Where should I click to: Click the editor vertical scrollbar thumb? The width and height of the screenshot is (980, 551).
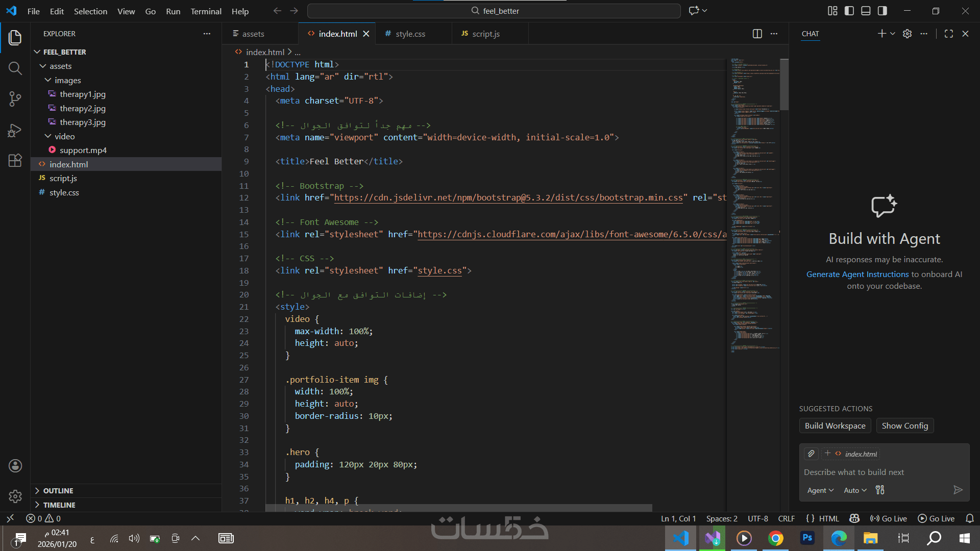coord(785,84)
